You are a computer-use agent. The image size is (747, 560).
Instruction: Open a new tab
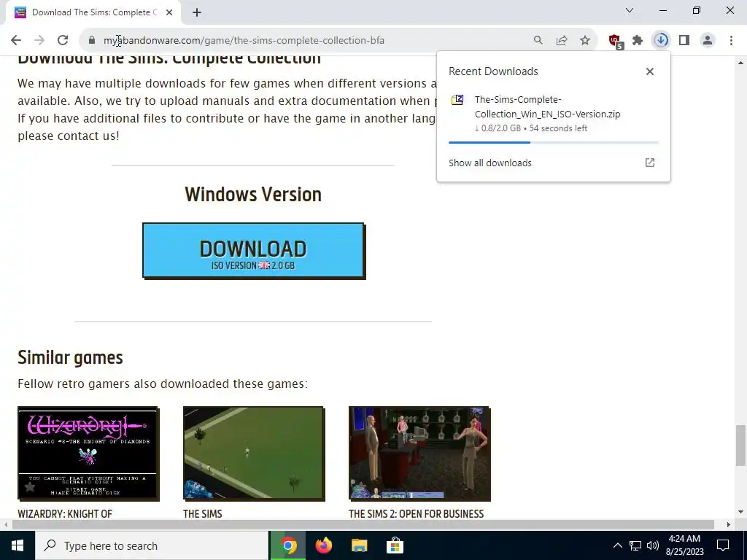[x=197, y=12]
